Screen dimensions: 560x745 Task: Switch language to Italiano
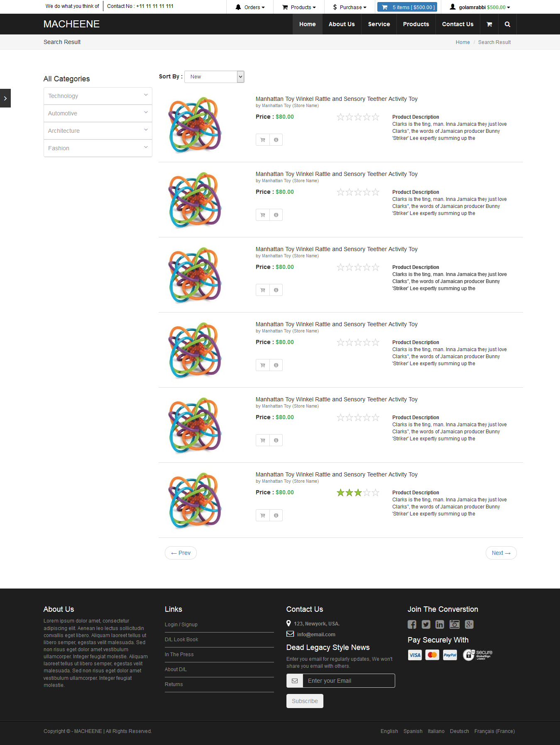pyautogui.click(x=436, y=731)
